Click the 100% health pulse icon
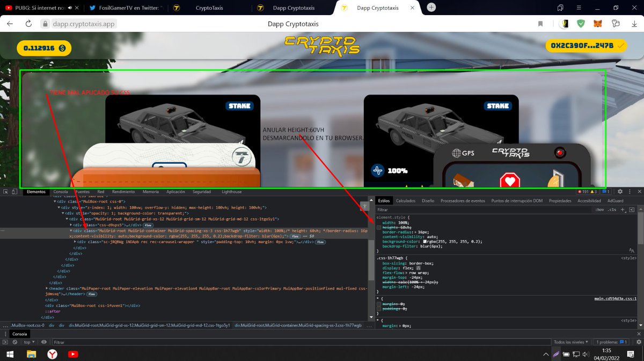644x361 pixels. click(378, 171)
